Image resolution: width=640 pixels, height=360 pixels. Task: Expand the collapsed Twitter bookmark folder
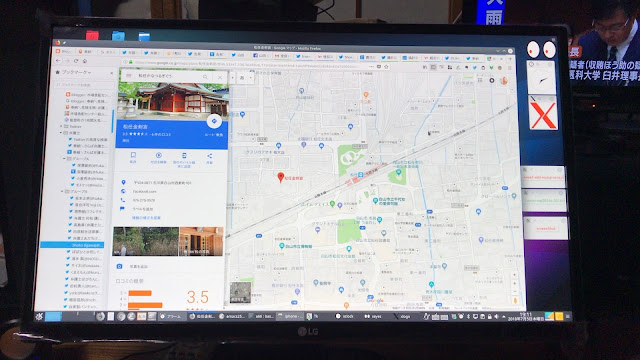tap(61, 127)
